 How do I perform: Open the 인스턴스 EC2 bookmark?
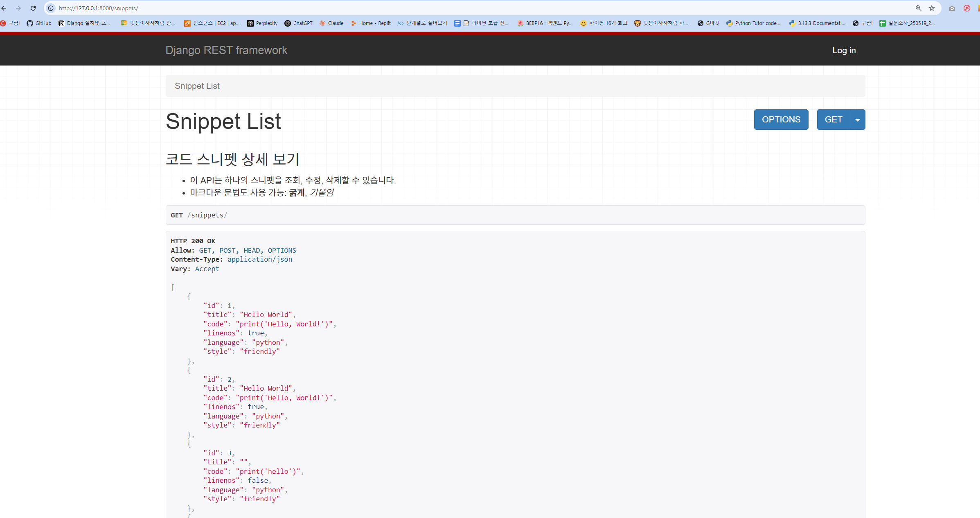click(x=212, y=23)
